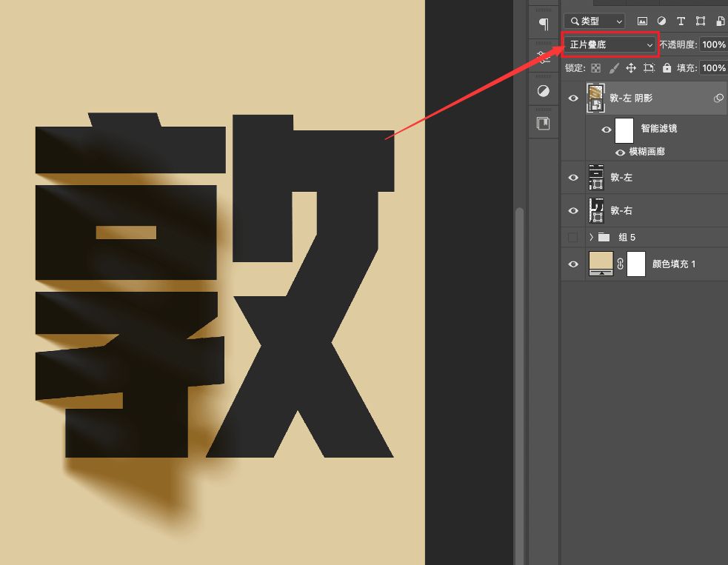Toggle 模糊画廊 filter visibility eye

(621, 153)
